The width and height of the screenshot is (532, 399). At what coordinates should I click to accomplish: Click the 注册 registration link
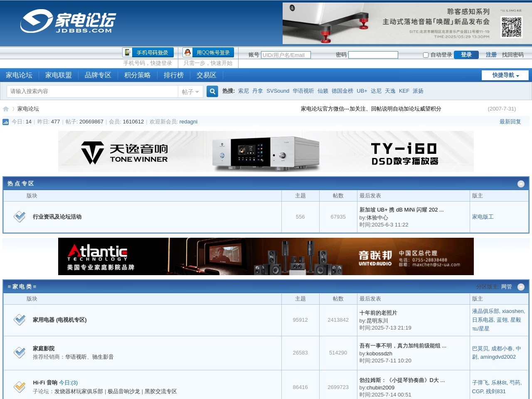pyautogui.click(x=491, y=55)
